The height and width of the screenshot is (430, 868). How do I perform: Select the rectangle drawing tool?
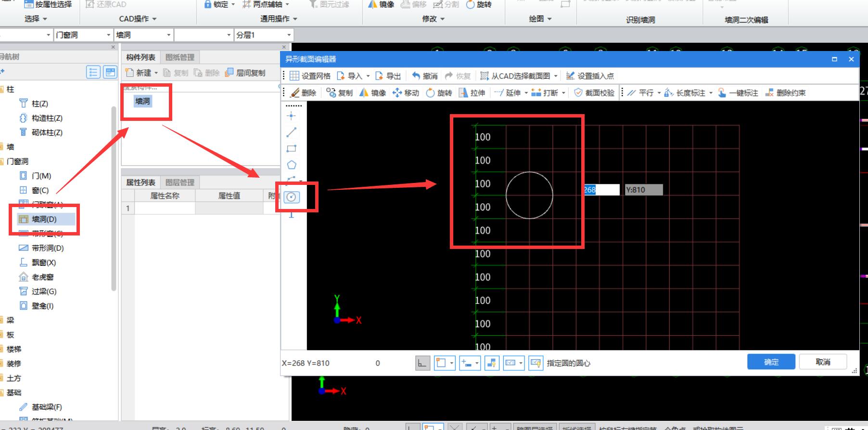[291, 148]
